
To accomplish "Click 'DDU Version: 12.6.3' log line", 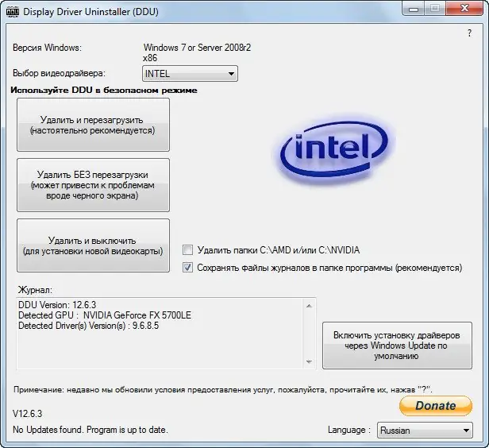I will (57, 305).
